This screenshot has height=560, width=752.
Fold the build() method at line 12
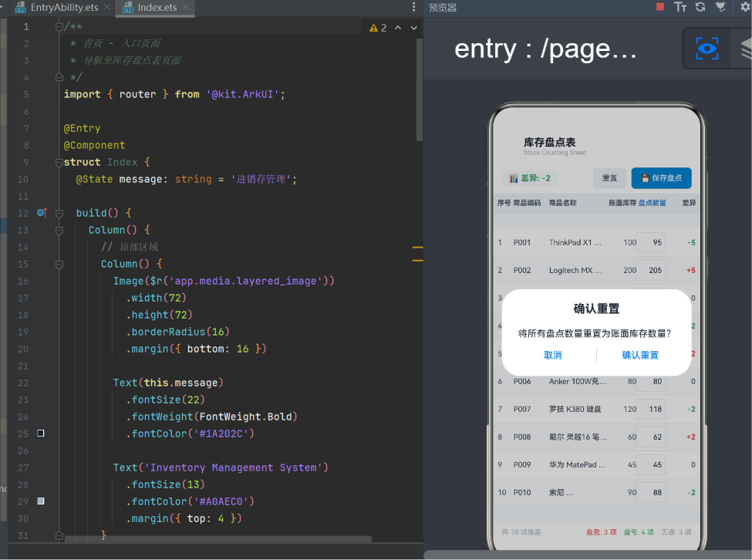59,213
